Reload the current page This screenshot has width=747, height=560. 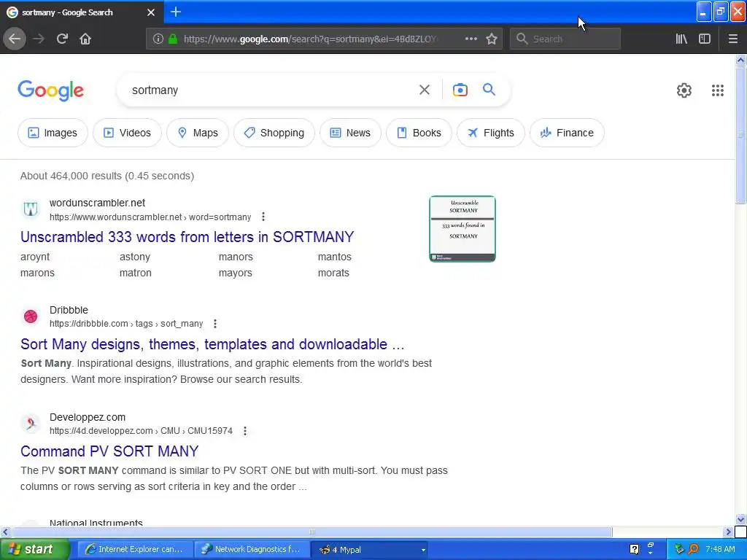62,39
